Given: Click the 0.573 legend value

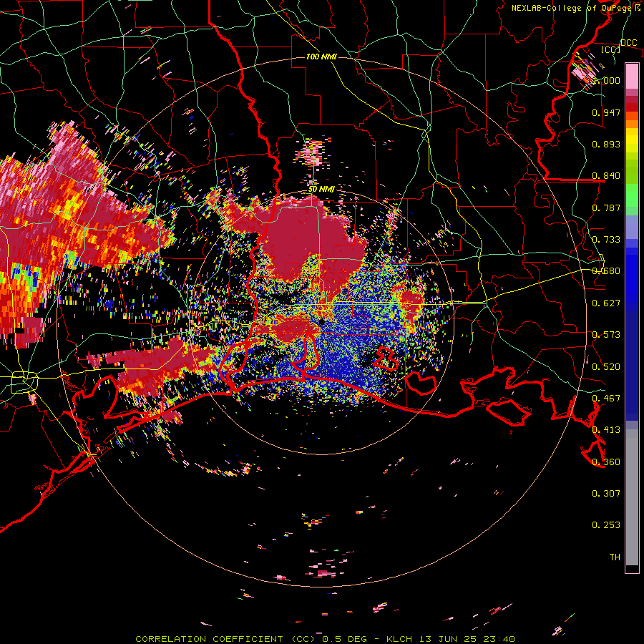Looking at the screenshot, I should coord(606,335).
